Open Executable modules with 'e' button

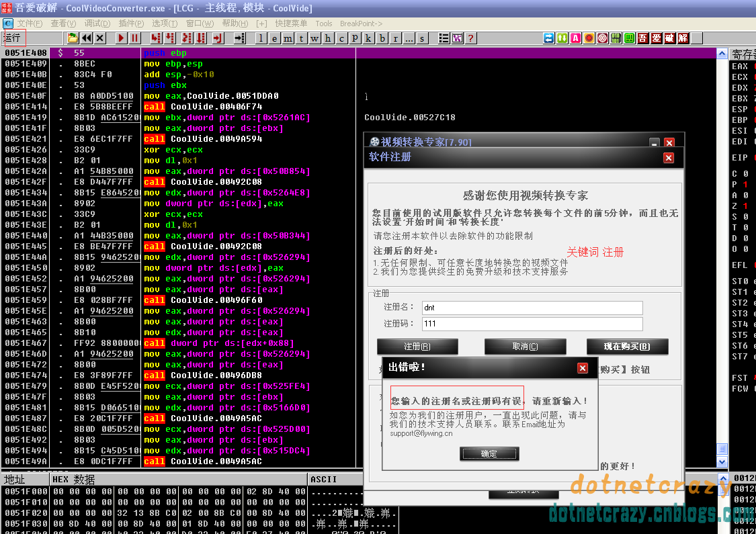pos(274,38)
